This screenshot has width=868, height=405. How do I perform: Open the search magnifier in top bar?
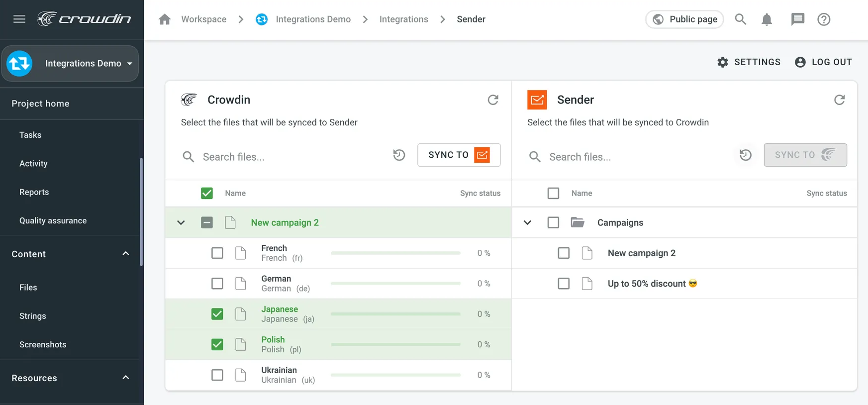click(740, 19)
